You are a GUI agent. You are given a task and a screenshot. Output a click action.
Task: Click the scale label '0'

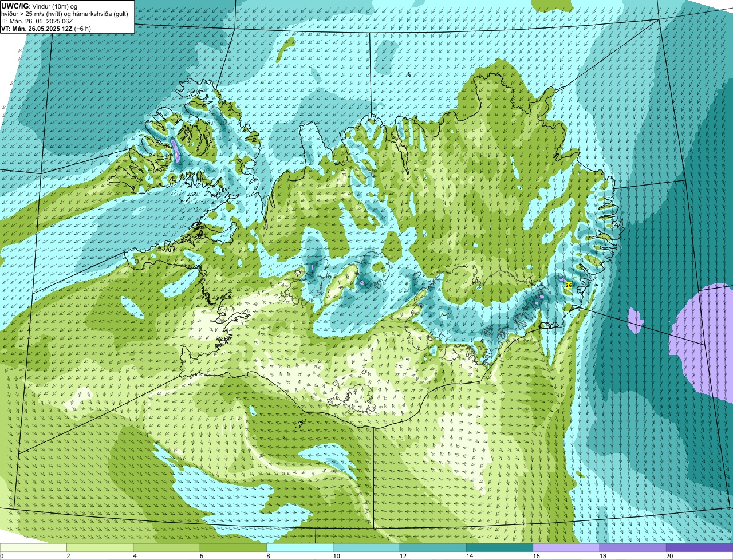2,556
